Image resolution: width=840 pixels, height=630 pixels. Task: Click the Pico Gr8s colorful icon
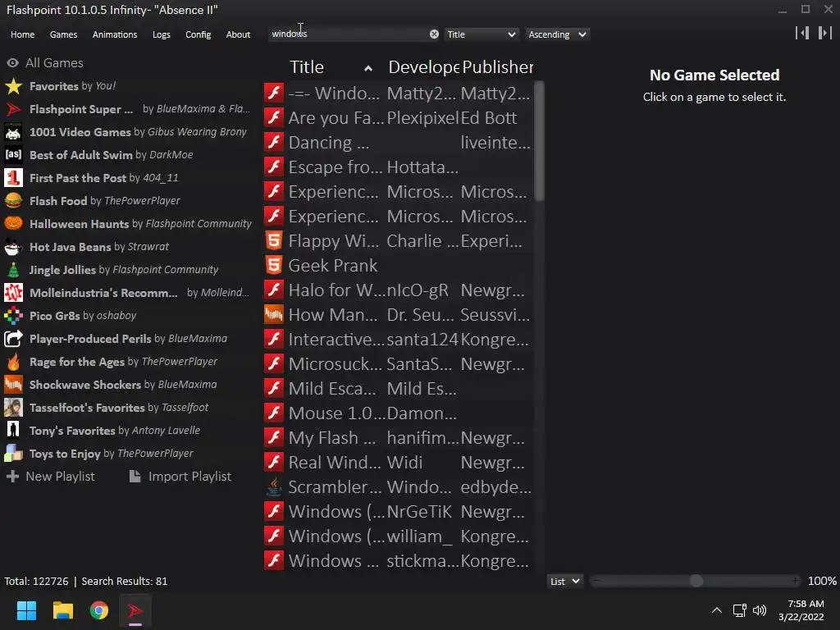click(13, 316)
